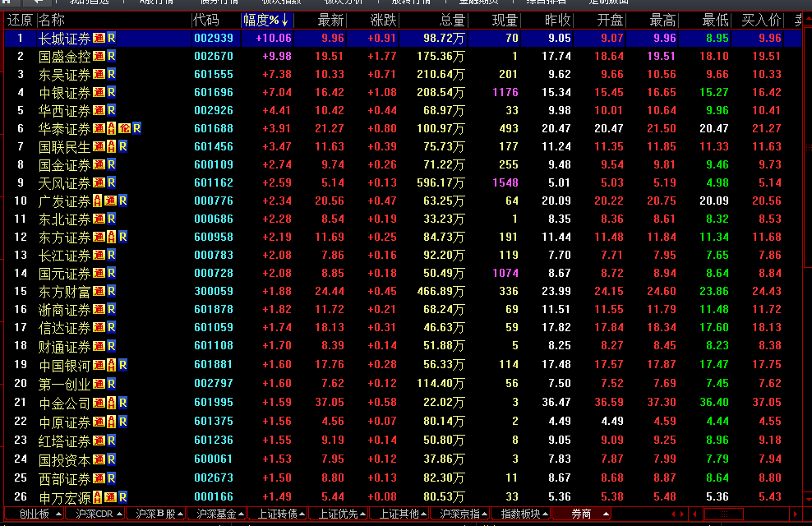The height and width of the screenshot is (526, 812).
Task: Click the AH icon beside 广发证券
Action: [97, 201]
